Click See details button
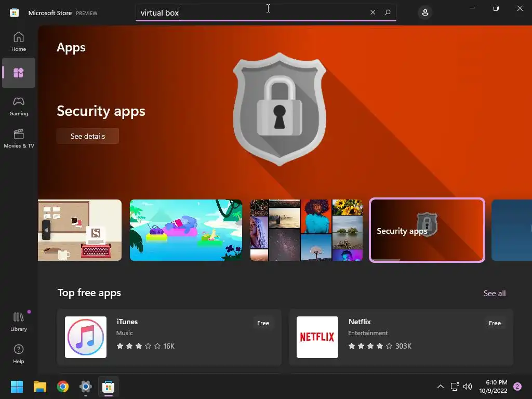Viewport: 532px width, 399px height. tap(87, 136)
